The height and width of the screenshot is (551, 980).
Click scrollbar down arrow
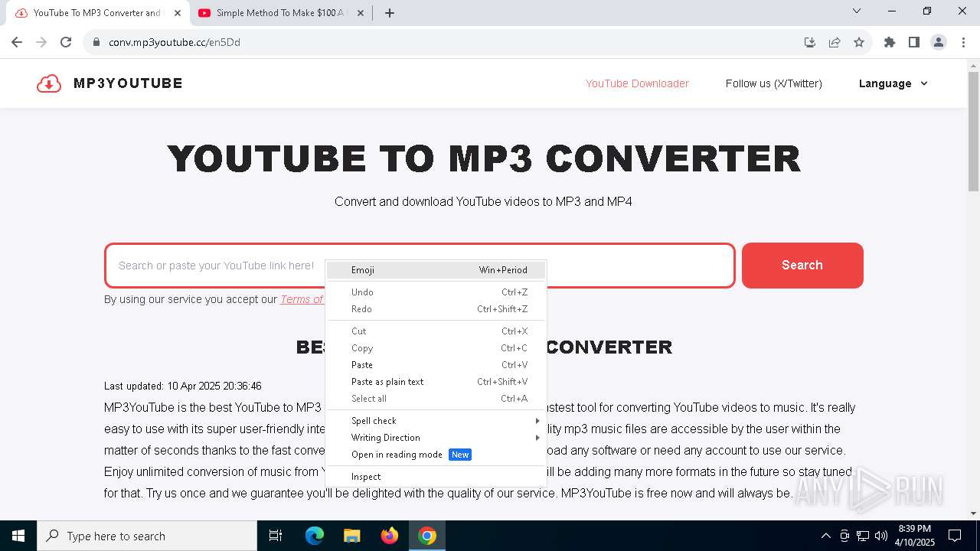973,514
